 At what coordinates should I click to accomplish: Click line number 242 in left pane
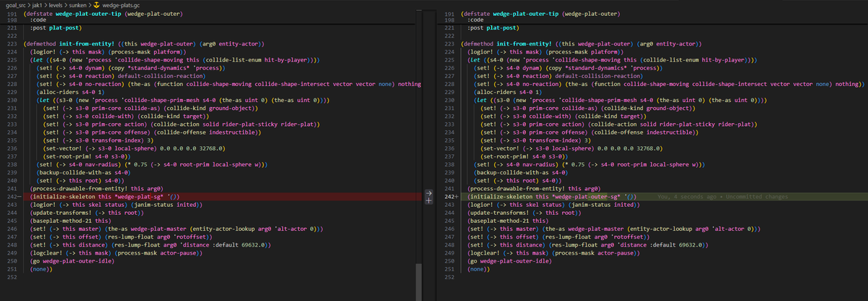[10, 197]
